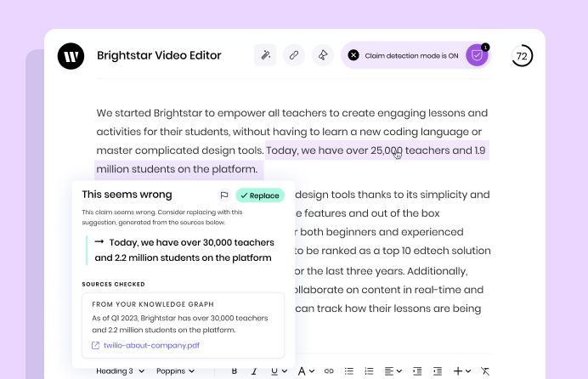Viewport: 588px width, 379px height.
Task: Apply numbered list formatting
Action: click(x=369, y=371)
